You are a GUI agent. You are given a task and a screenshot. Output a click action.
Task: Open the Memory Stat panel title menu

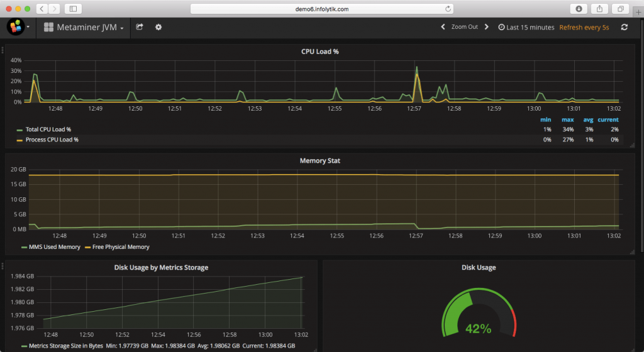point(319,161)
